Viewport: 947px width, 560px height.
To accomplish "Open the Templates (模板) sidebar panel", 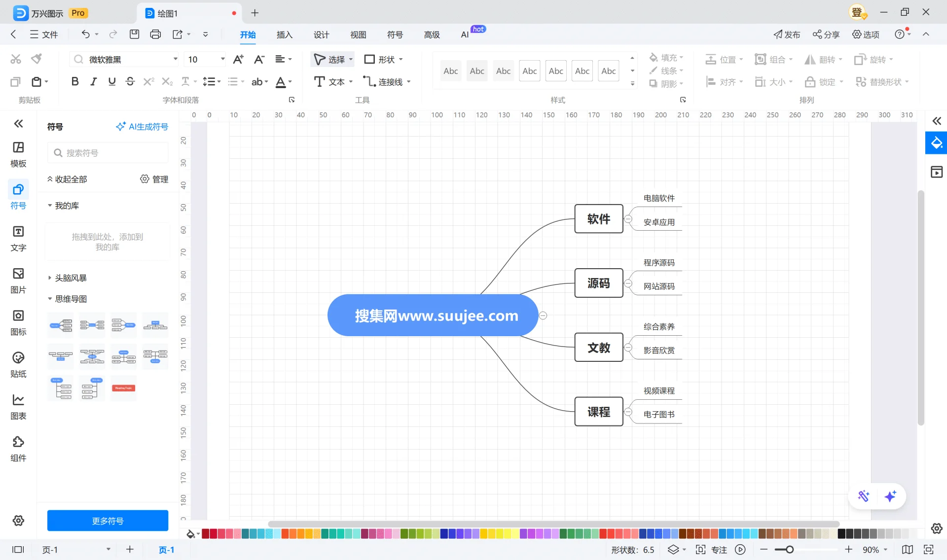I will (x=18, y=154).
